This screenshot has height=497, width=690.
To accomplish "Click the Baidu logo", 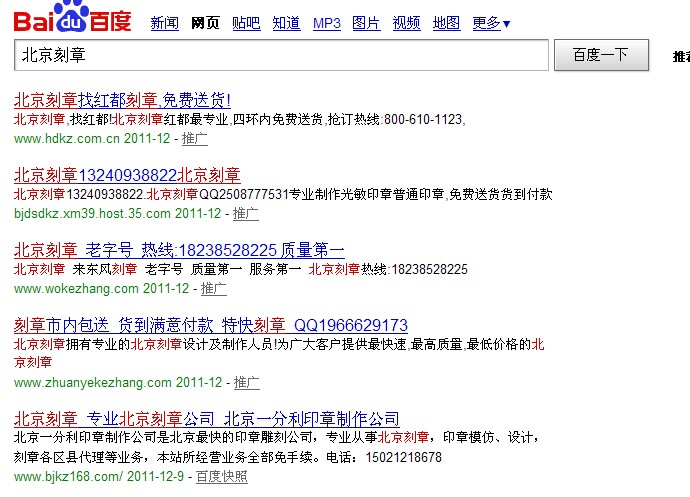I will 72,19.
